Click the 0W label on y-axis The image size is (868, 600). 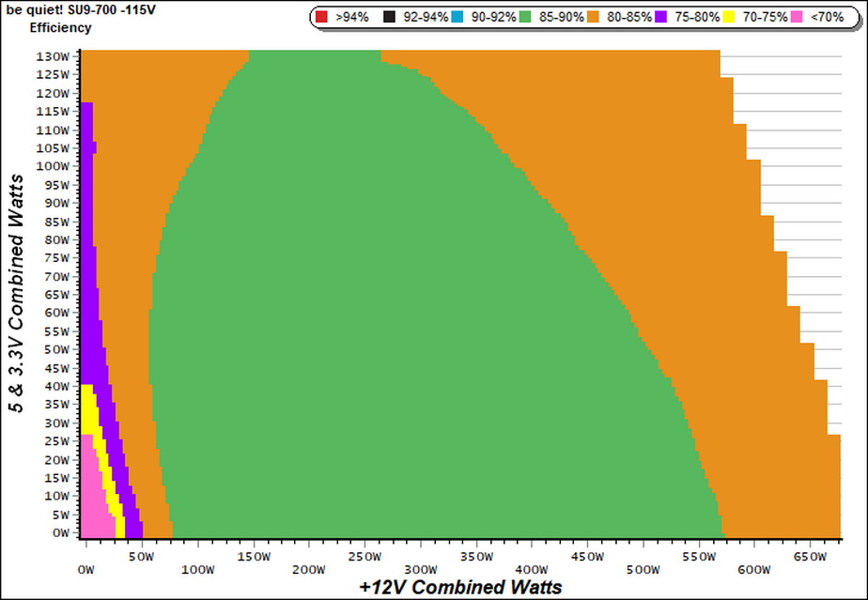(x=61, y=532)
